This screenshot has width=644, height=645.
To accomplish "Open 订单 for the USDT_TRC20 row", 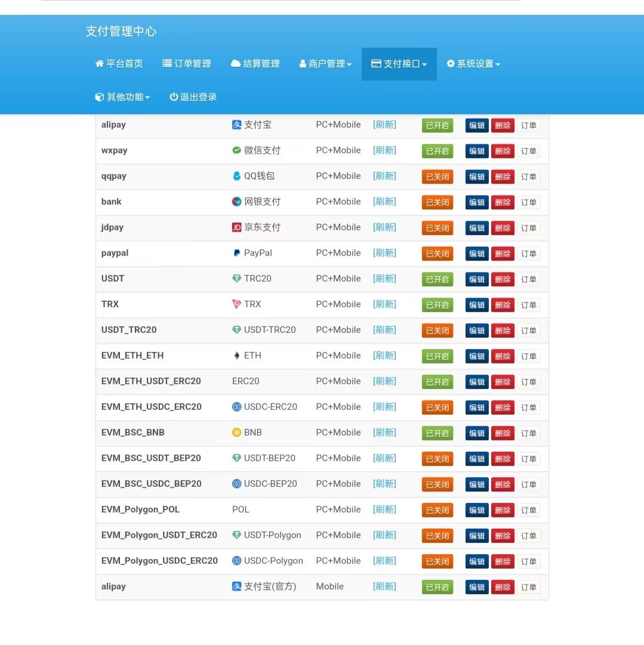I will point(528,331).
